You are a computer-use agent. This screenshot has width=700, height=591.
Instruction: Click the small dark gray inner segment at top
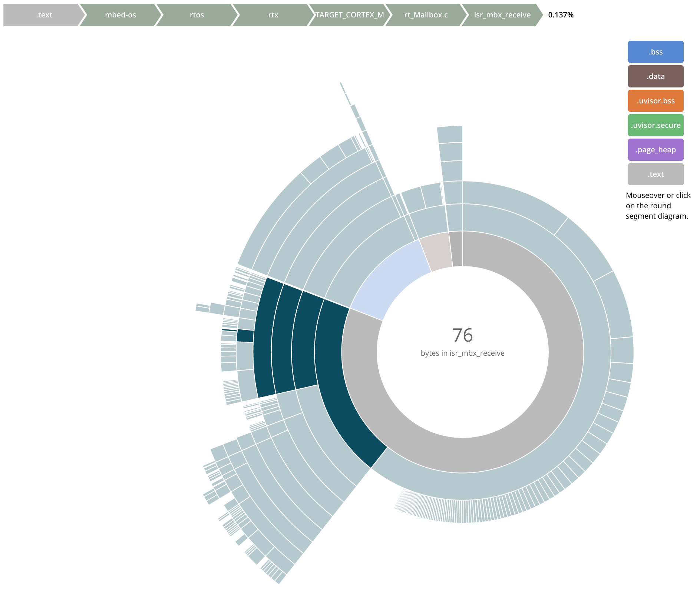[457, 249]
